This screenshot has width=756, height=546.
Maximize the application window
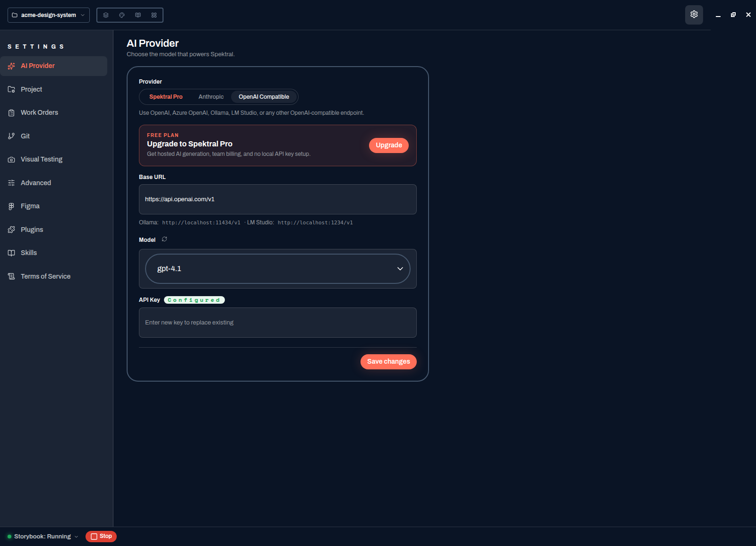coord(733,15)
